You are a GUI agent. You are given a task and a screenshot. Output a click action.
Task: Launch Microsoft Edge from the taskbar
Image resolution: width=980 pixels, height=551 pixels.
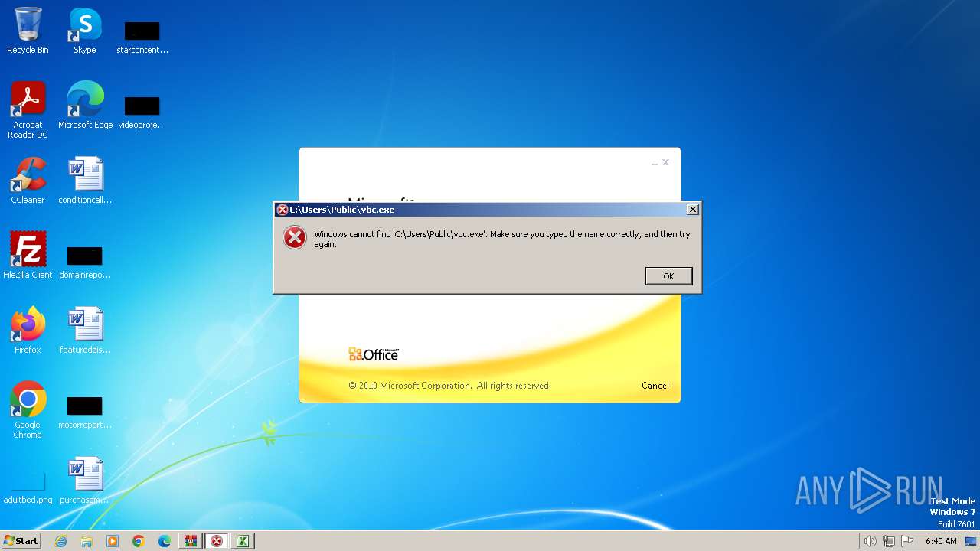tap(165, 541)
